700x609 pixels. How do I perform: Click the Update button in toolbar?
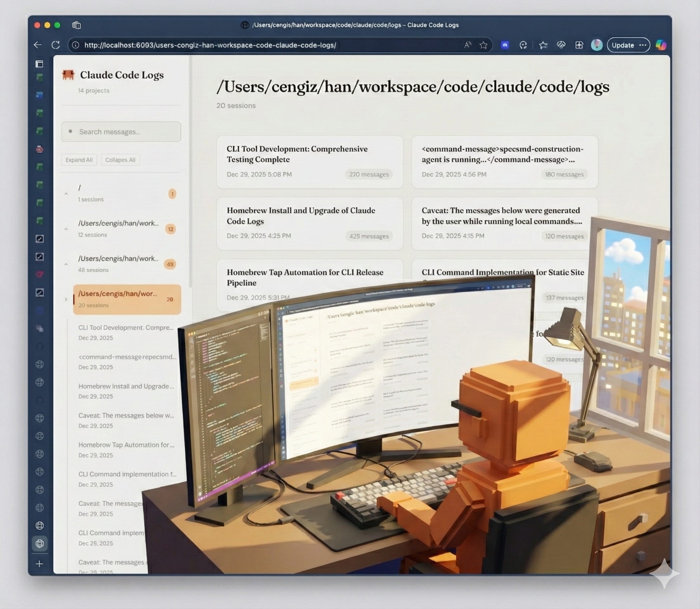pyautogui.click(x=623, y=45)
